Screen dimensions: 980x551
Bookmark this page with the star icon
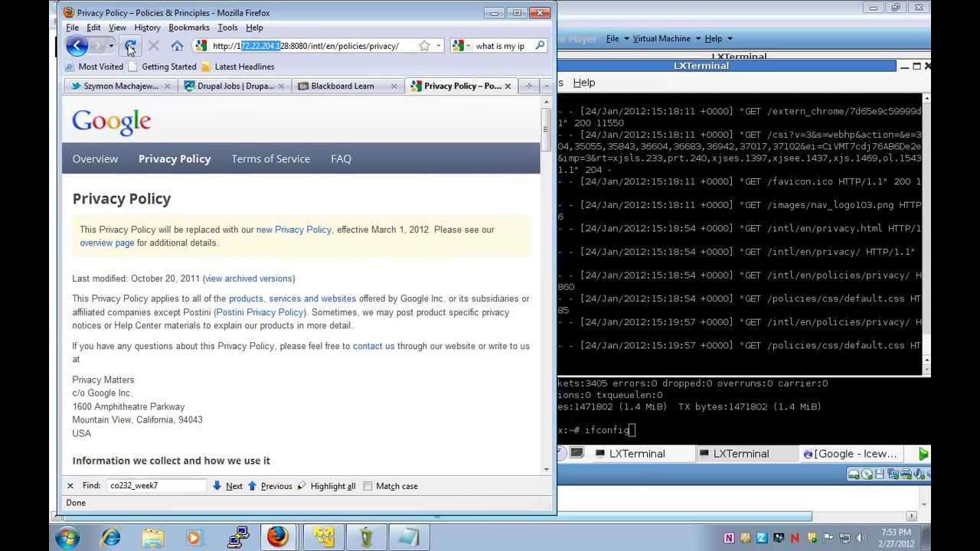click(423, 46)
